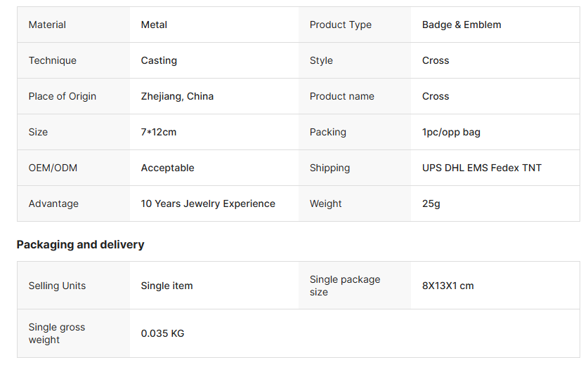Select the 7*12cm size value
This screenshot has width=588, height=367.
click(159, 132)
